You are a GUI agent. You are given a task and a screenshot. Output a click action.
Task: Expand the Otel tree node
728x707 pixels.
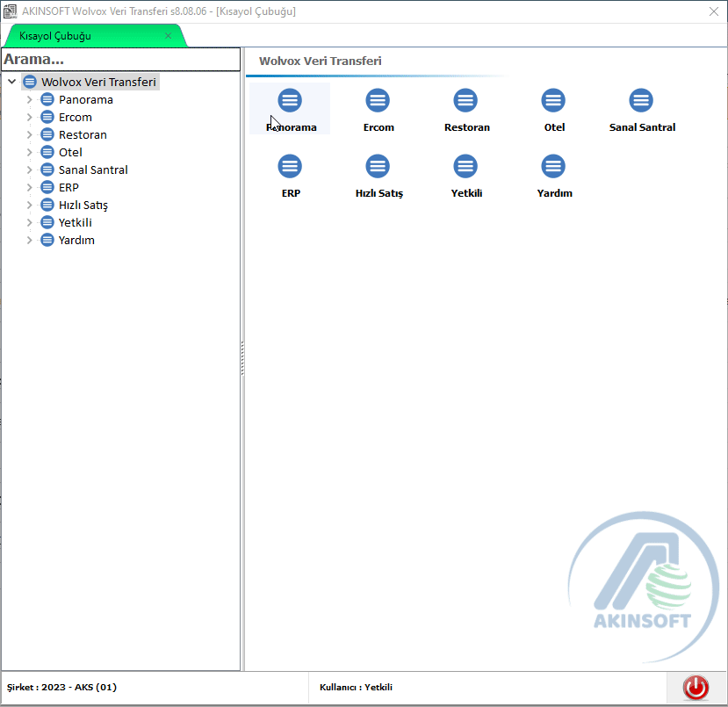[x=29, y=153]
